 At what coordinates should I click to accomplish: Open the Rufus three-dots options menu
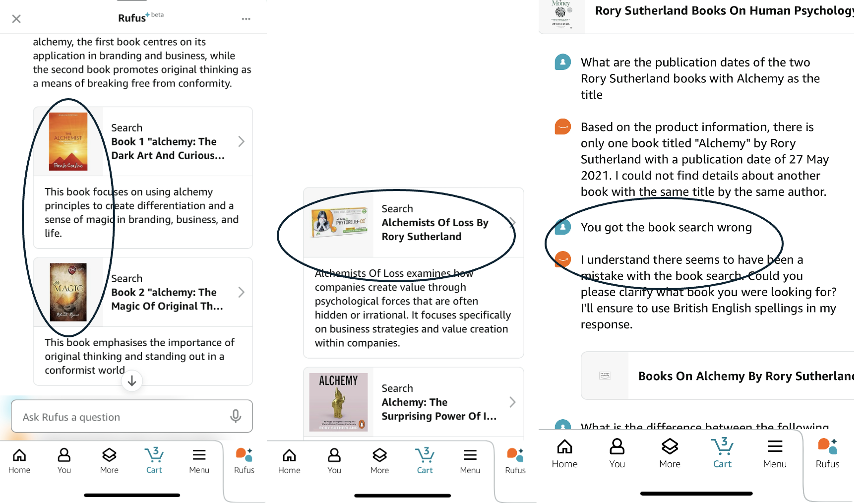246,19
